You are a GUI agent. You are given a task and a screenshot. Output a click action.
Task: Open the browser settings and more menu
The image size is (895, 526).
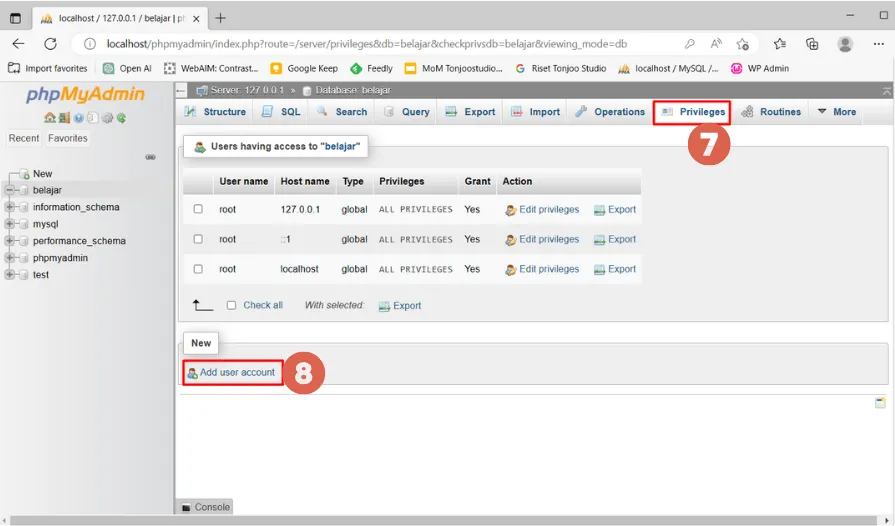click(x=878, y=44)
